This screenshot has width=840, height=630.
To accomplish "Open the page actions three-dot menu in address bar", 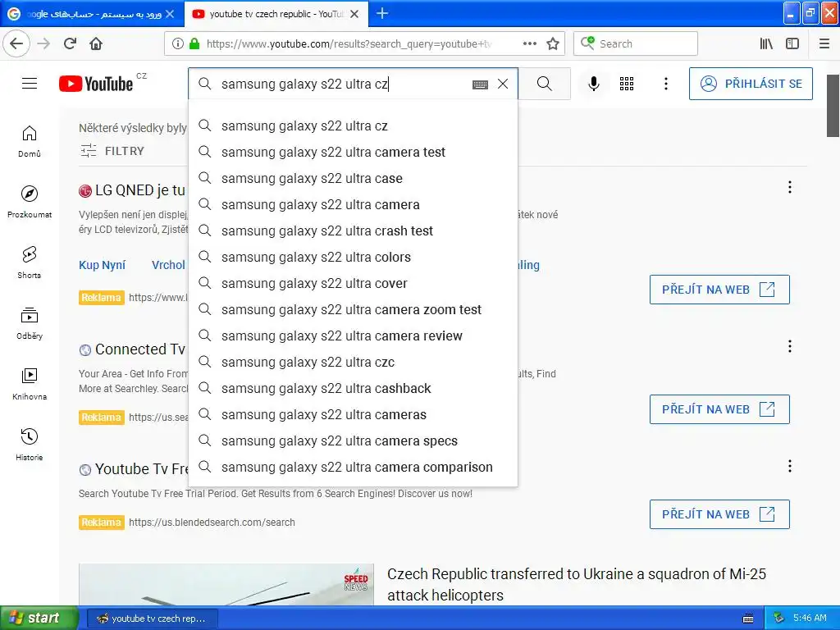I will [x=529, y=43].
